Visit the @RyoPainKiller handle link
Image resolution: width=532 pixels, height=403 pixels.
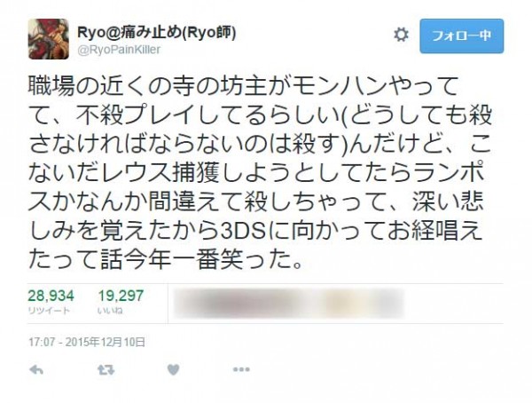coord(119,50)
